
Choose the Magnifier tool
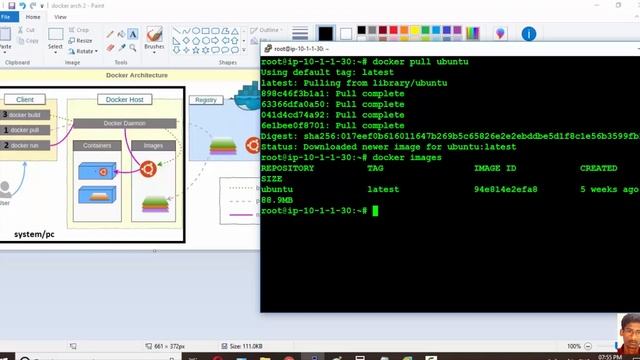click(133, 48)
